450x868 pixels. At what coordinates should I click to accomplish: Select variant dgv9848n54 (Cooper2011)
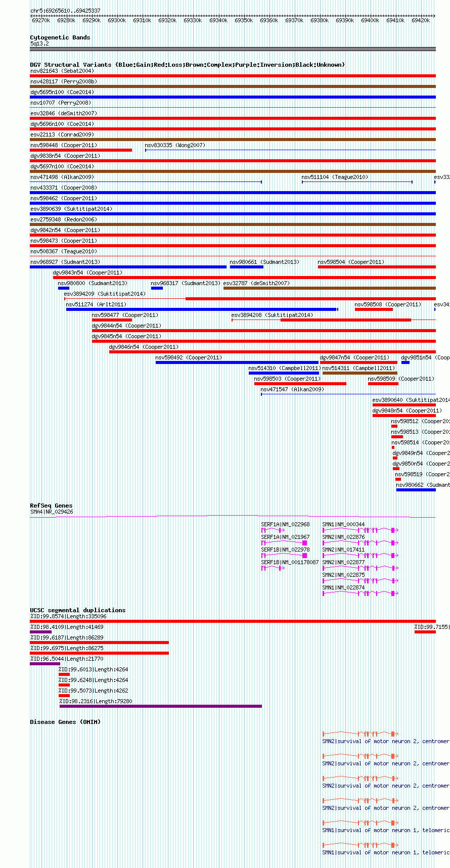pyautogui.click(x=404, y=415)
